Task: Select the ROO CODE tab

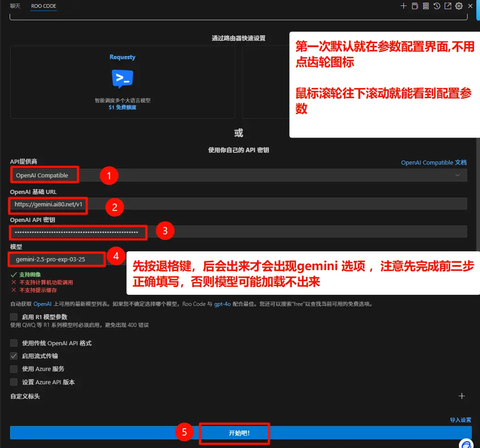Action: (44, 6)
